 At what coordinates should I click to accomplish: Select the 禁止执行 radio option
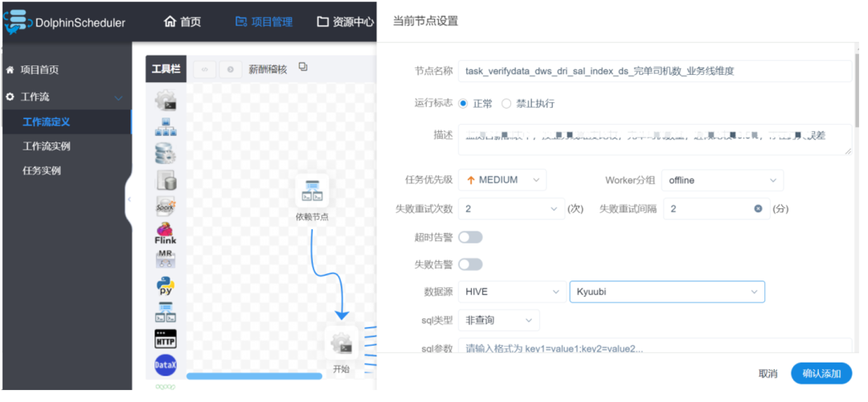tap(506, 104)
